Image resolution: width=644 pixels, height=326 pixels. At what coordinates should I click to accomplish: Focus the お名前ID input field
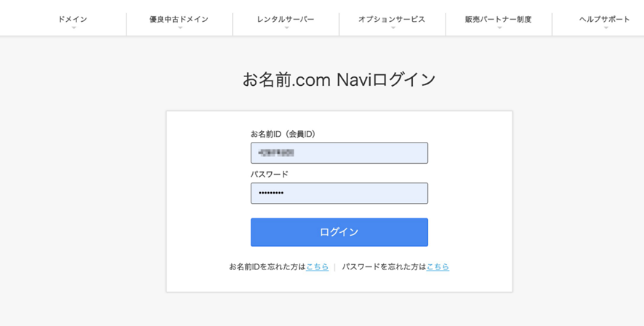339,153
